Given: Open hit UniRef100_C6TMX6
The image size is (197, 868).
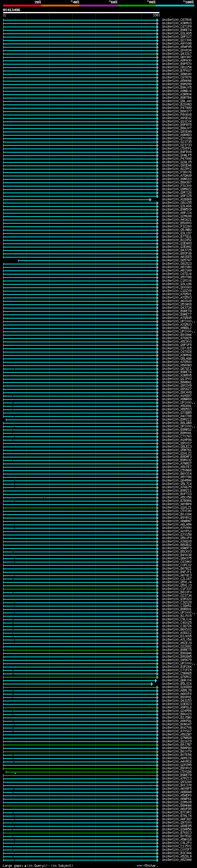Looking at the screenshot, I should pos(177,20).
